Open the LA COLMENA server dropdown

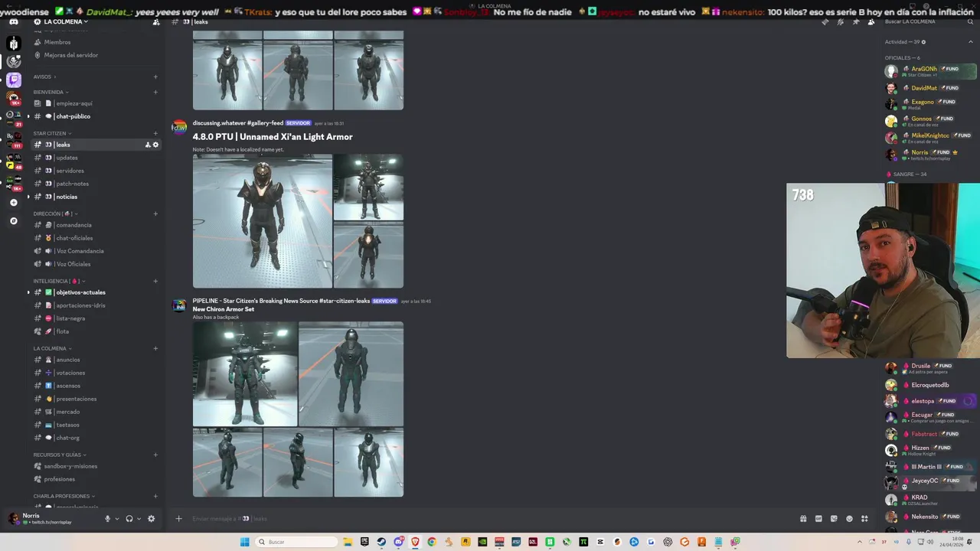click(x=60, y=22)
